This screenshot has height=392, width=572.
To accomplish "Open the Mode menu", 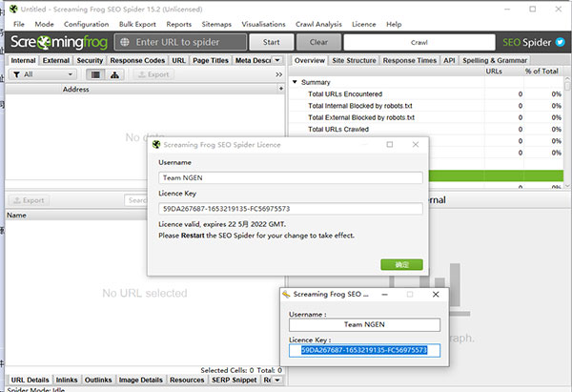I will tap(44, 24).
